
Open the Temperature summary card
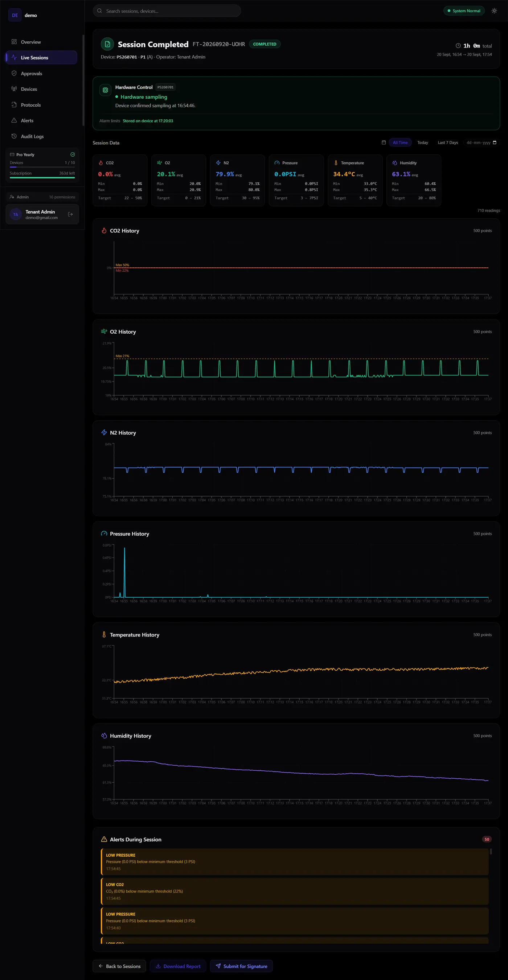coord(355,180)
